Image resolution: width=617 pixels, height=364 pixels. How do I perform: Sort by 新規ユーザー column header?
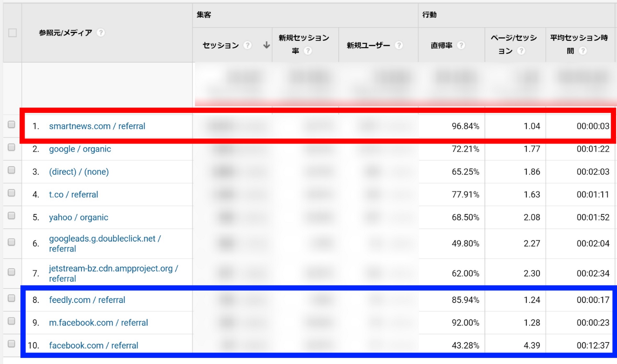368,46
